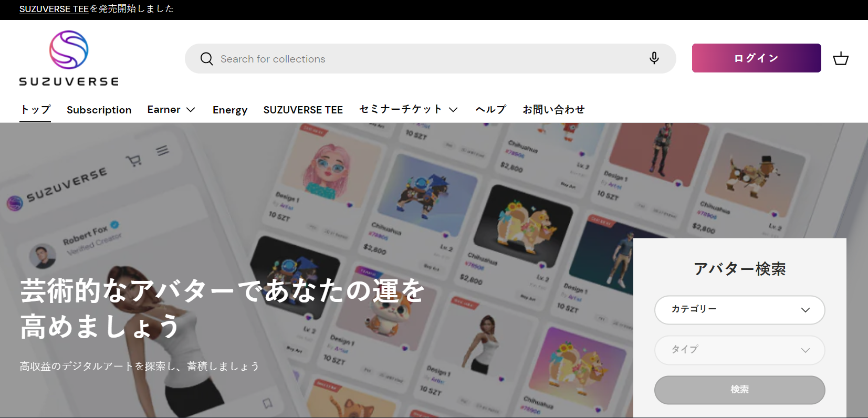Click the SUZUVERSE logo

click(69, 58)
